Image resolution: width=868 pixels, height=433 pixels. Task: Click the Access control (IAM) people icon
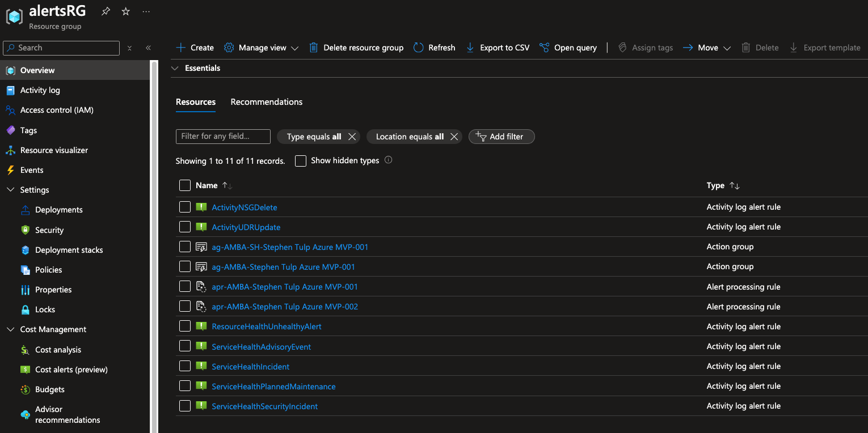[x=10, y=110]
